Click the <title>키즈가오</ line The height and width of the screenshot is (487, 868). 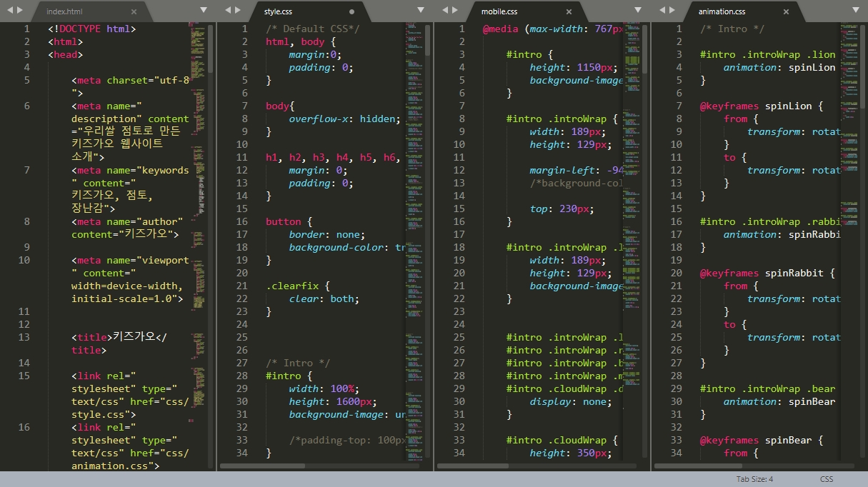click(x=119, y=337)
